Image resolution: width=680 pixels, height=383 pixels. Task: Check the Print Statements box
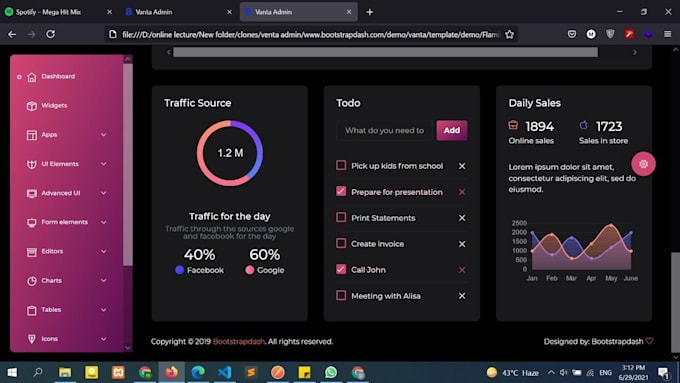[x=341, y=217]
